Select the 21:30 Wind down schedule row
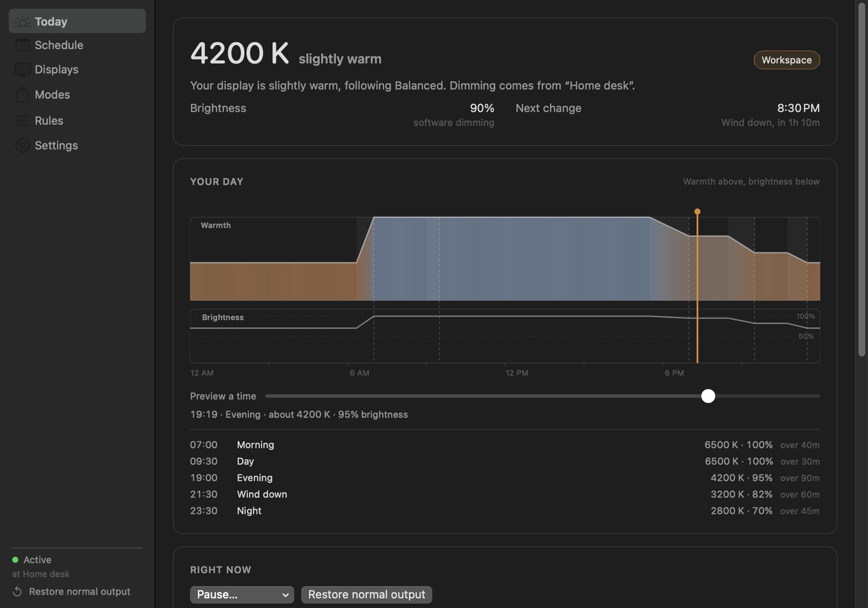The height and width of the screenshot is (608, 868). [x=505, y=494]
